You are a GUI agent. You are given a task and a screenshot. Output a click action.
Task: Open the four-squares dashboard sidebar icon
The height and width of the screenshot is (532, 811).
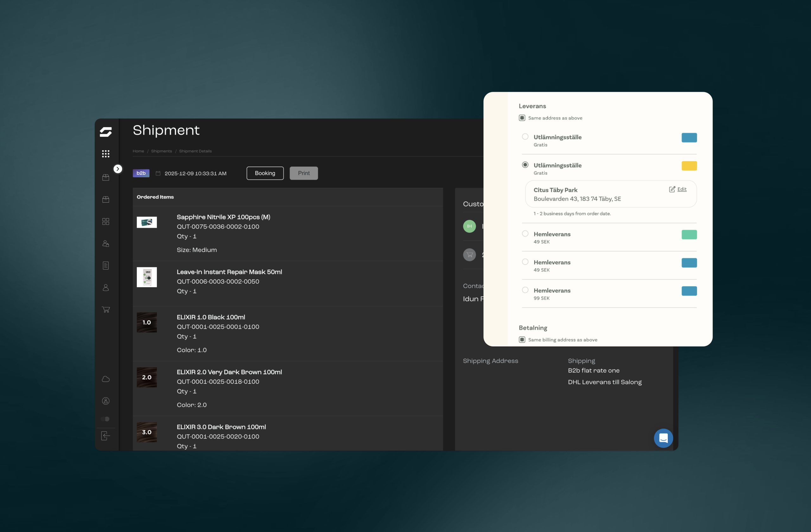click(105, 221)
